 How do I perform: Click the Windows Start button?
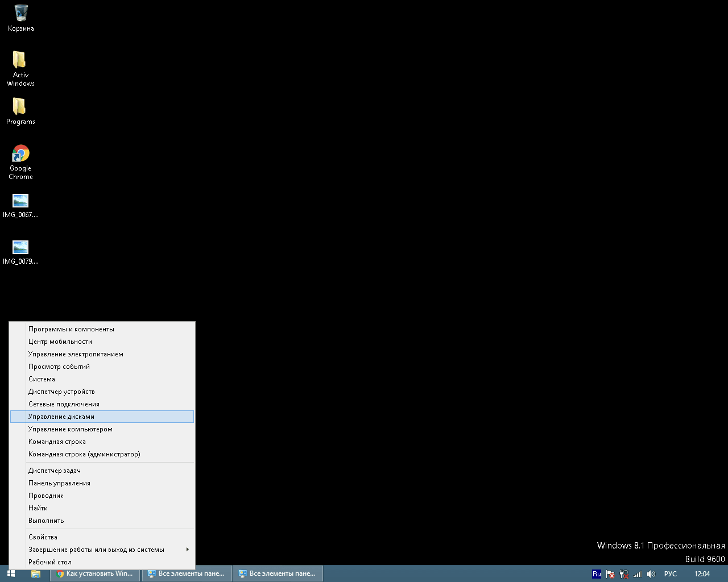(11, 573)
